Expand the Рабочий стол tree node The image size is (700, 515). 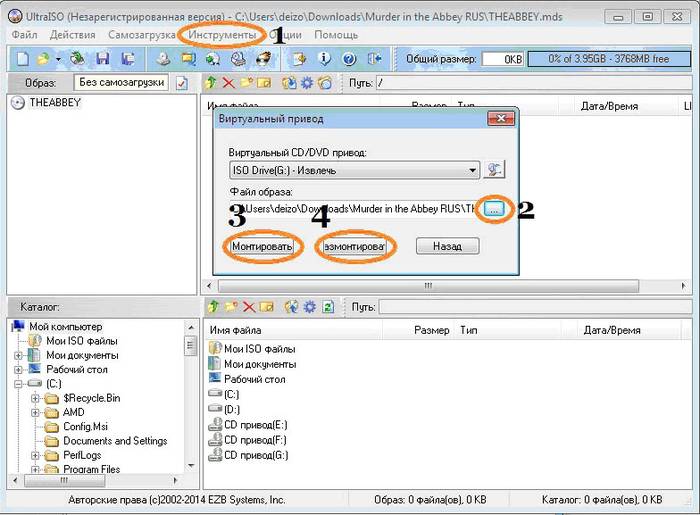pyautogui.click(x=19, y=369)
